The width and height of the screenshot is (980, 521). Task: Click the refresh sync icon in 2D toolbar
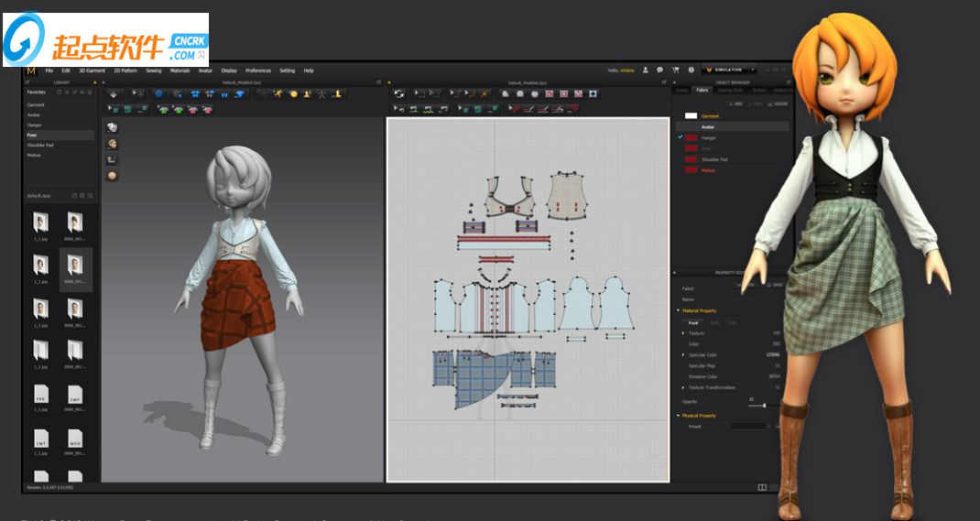coord(399,93)
